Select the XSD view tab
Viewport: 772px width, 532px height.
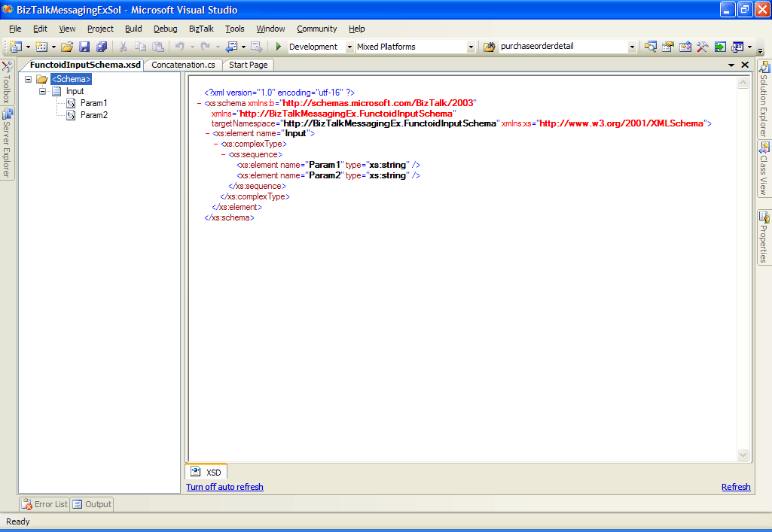click(x=206, y=472)
